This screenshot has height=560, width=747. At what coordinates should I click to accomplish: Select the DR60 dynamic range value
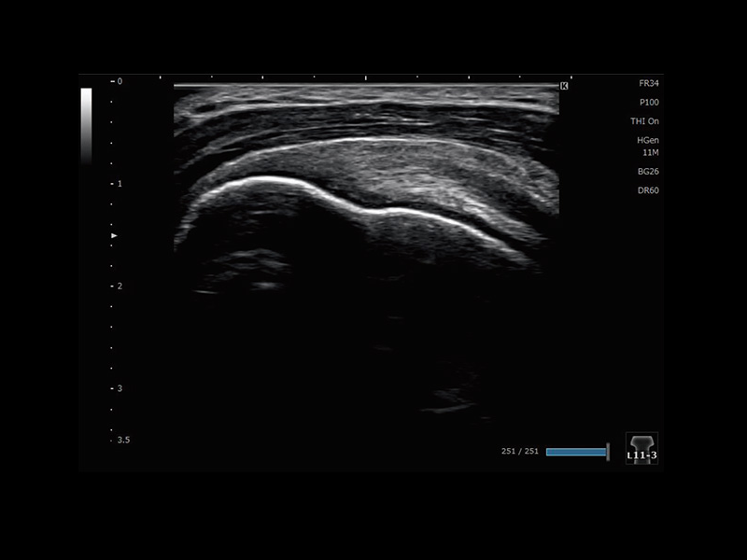click(x=648, y=190)
